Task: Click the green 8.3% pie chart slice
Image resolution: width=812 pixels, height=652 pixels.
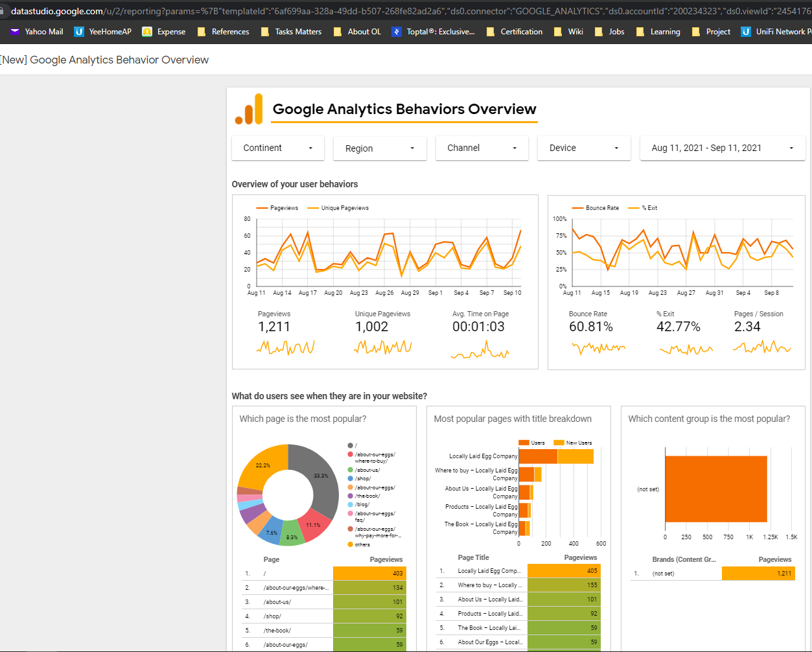Action: [x=292, y=535]
